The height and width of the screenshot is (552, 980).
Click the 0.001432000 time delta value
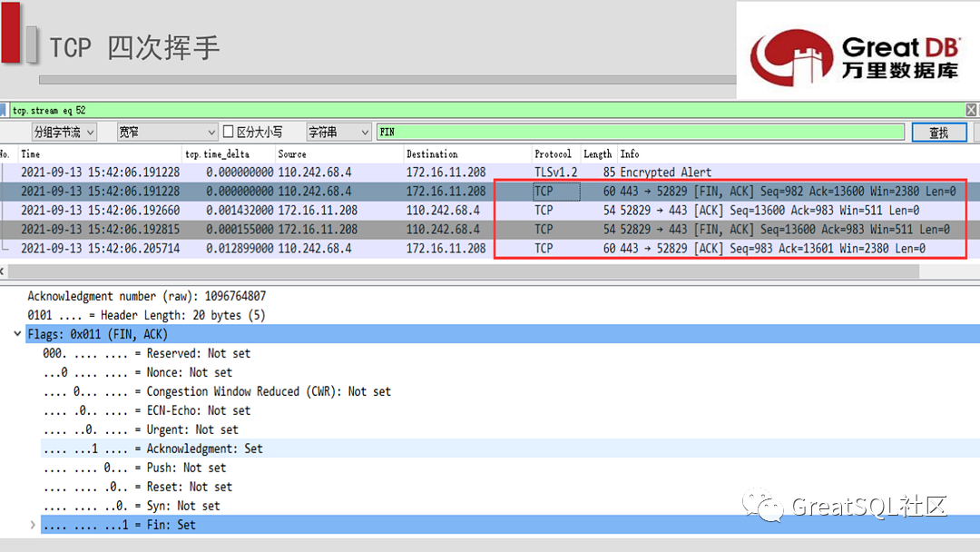pos(240,210)
